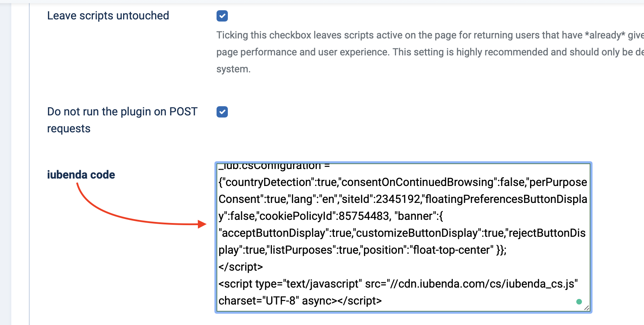The height and width of the screenshot is (325, 644).
Task: Toggle the POST requests checkbox
Action: (222, 112)
